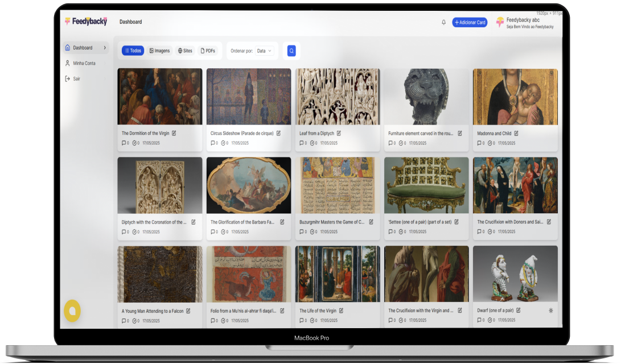Open comments on The Dormition of the Virgin
625x364 pixels.
tap(124, 143)
